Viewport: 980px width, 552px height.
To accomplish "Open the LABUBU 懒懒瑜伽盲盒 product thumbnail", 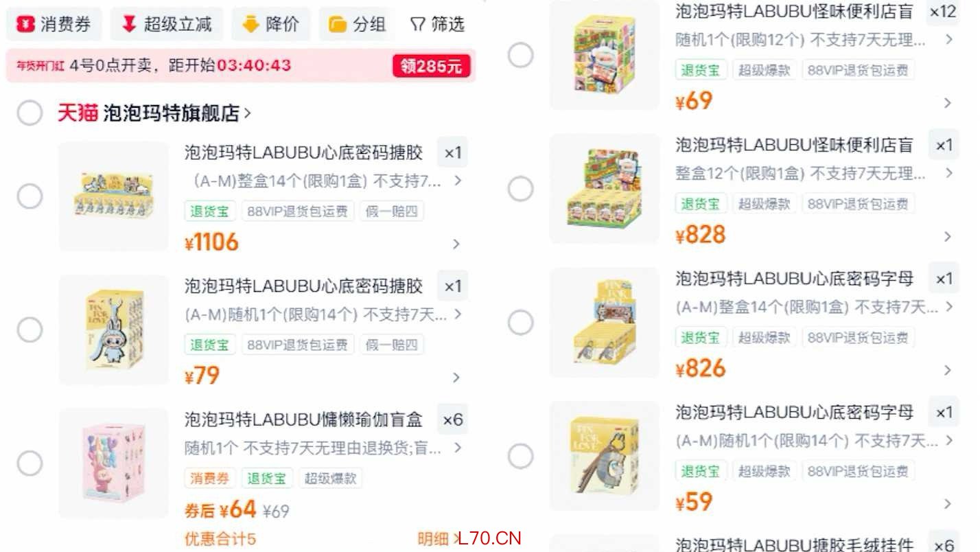I will (x=113, y=463).
